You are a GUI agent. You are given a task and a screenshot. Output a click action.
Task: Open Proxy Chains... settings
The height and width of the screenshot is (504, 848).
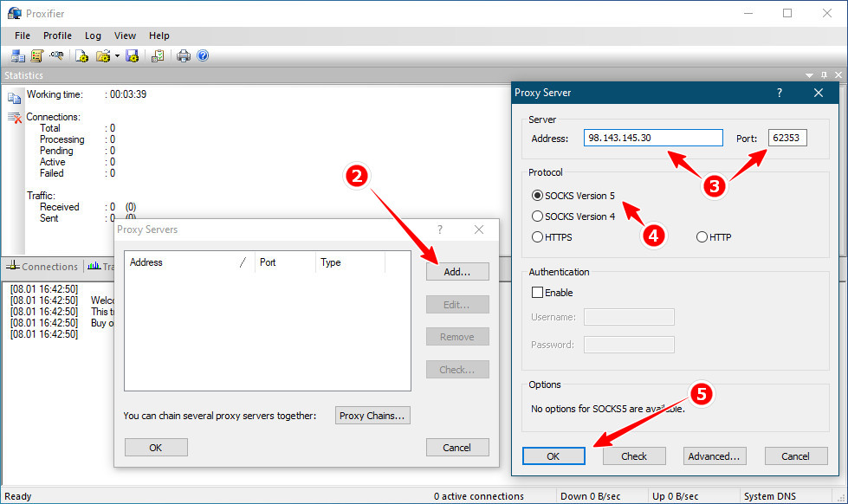(x=372, y=416)
